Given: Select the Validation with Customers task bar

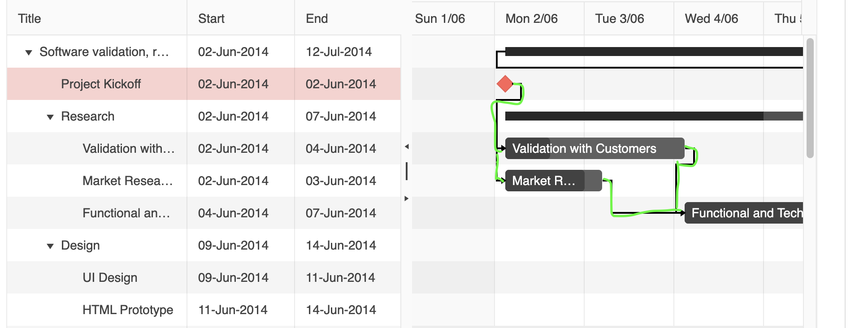Looking at the screenshot, I should [595, 148].
